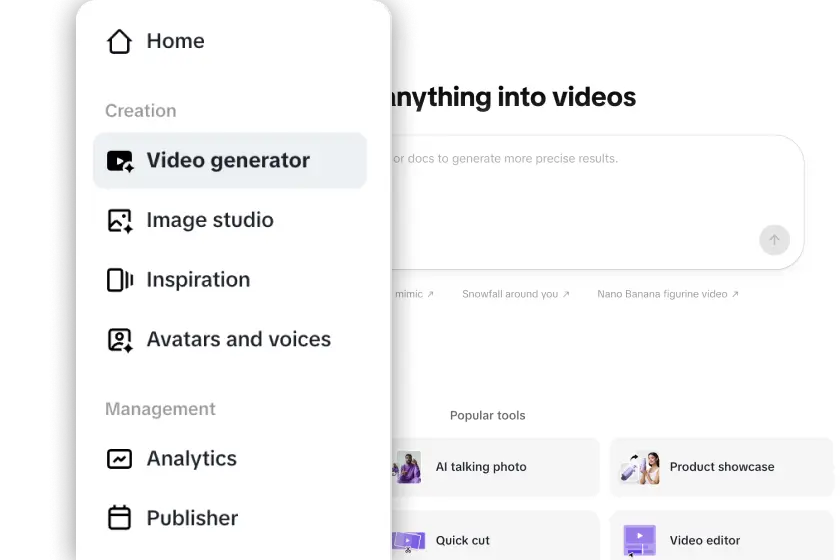Click the Home house icon
Image resolution: width=840 pixels, height=560 pixels.
pos(119,41)
